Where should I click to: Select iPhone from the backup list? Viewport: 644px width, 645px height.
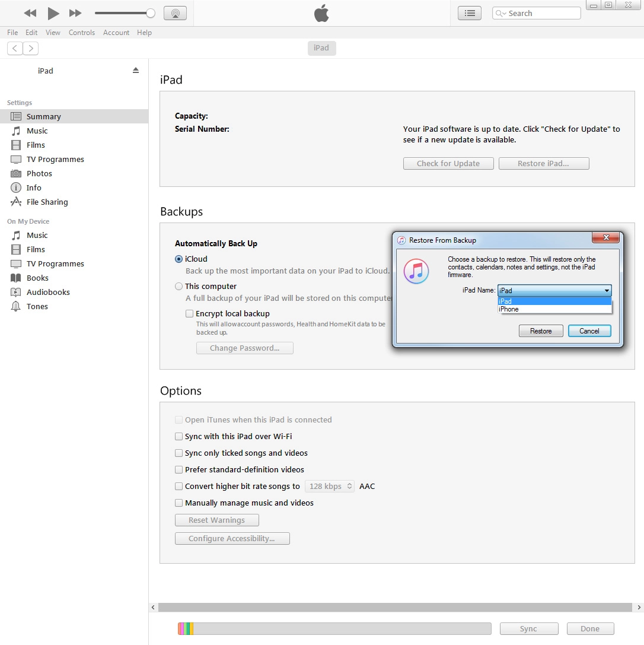(x=509, y=309)
